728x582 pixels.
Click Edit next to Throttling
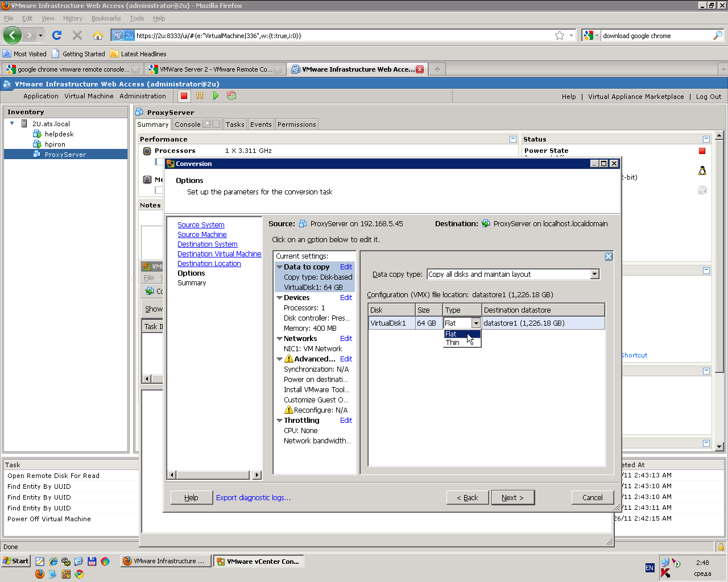tap(346, 421)
